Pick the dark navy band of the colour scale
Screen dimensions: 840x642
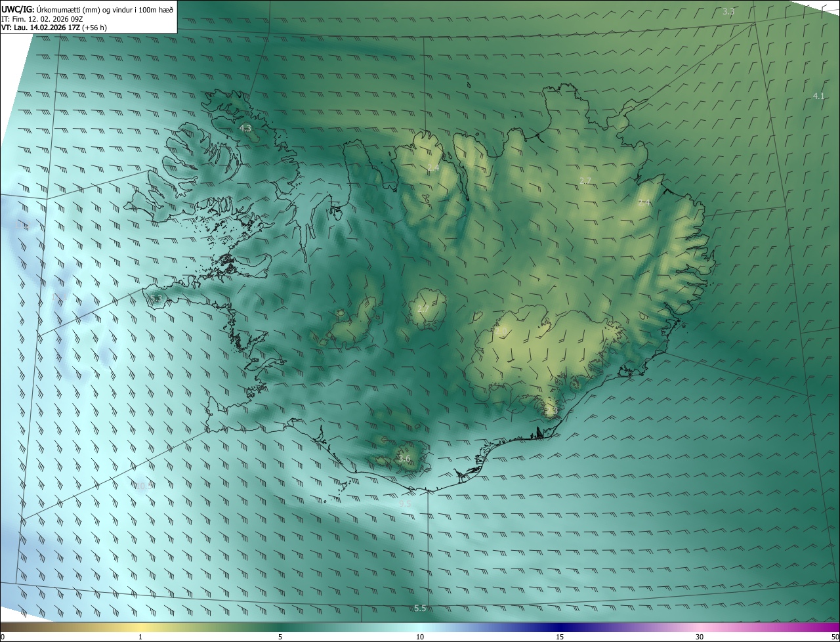coord(560,627)
